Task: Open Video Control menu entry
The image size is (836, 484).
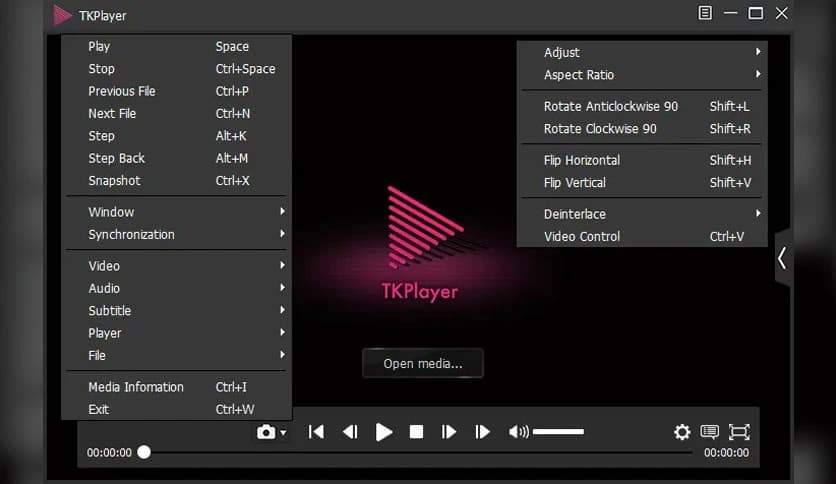Action: (x=642, y=236)
